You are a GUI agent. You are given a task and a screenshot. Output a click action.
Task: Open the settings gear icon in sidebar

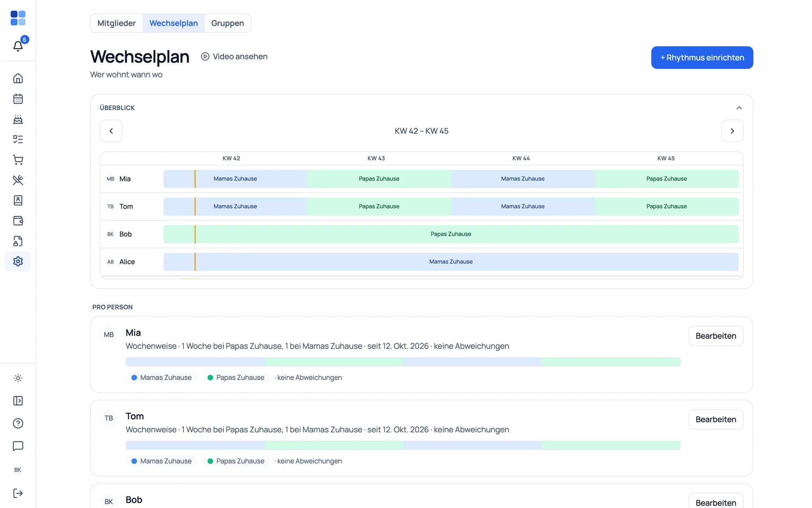(x=18, y=261)
